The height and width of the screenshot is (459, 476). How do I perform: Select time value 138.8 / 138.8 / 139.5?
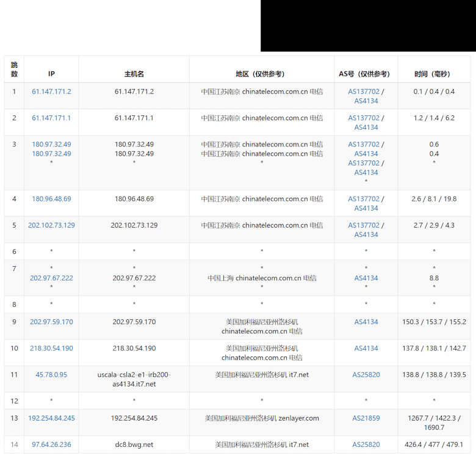coord(434,375)
